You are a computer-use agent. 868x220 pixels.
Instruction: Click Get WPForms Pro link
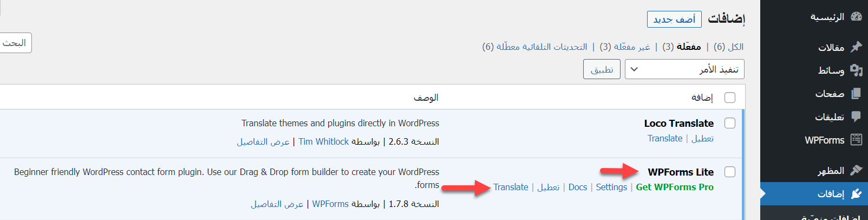[675, 187]
